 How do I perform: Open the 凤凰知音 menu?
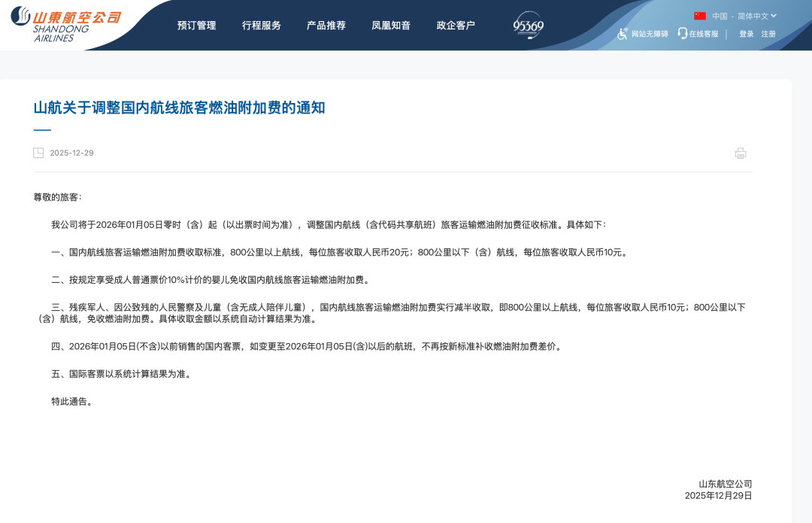point(391,26)
